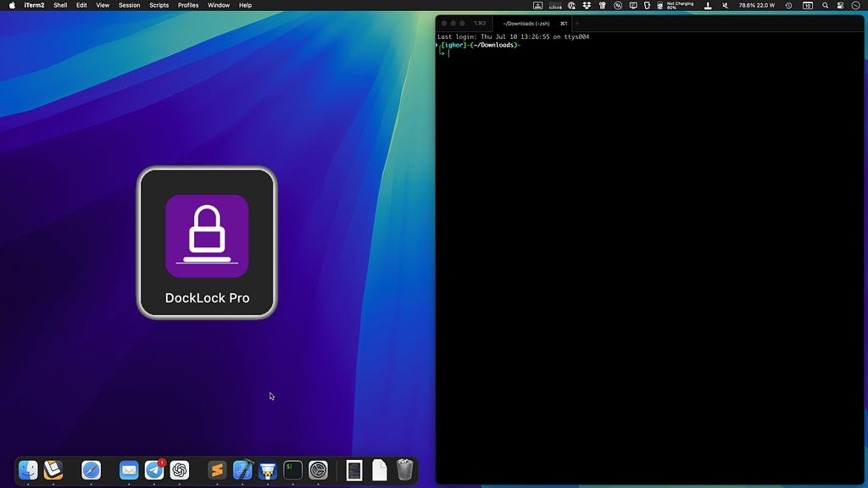Switch to iTerm2 in the Dock
This screenshot has width=868, height=488.
tap(292, 470)
